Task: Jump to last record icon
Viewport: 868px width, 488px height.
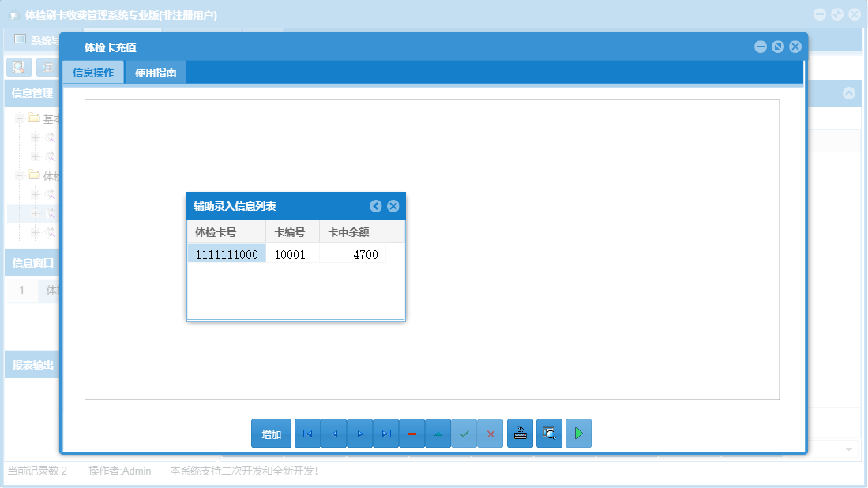Action: point(386,434)
